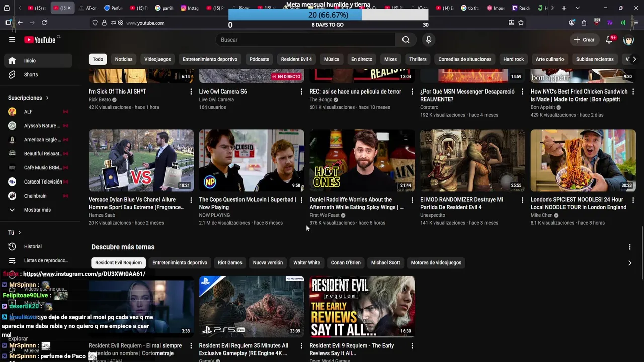
Task: Open the notifications bell
Action: coord(609,40)
